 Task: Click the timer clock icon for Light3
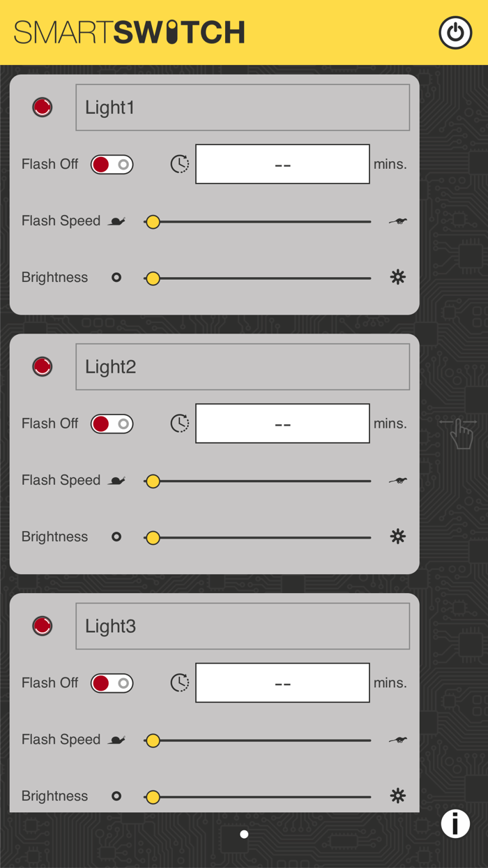(179, 682)
